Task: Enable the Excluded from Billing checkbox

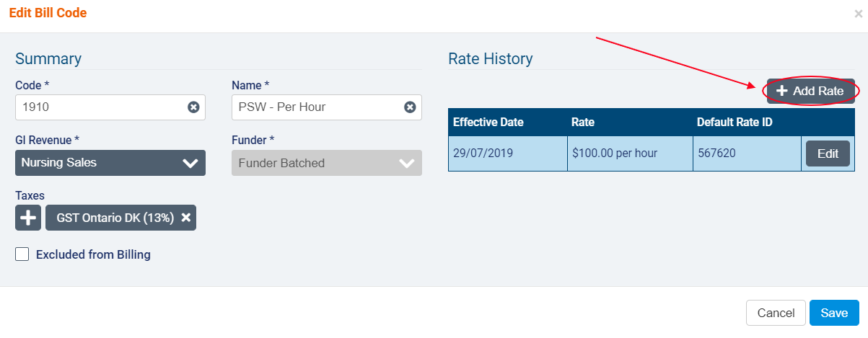Action: click(22, 254)
